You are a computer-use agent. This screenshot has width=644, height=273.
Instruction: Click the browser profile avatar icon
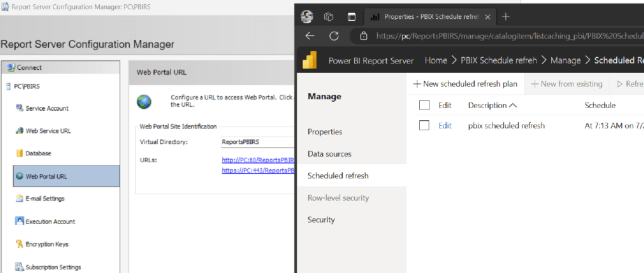[307, 17]
